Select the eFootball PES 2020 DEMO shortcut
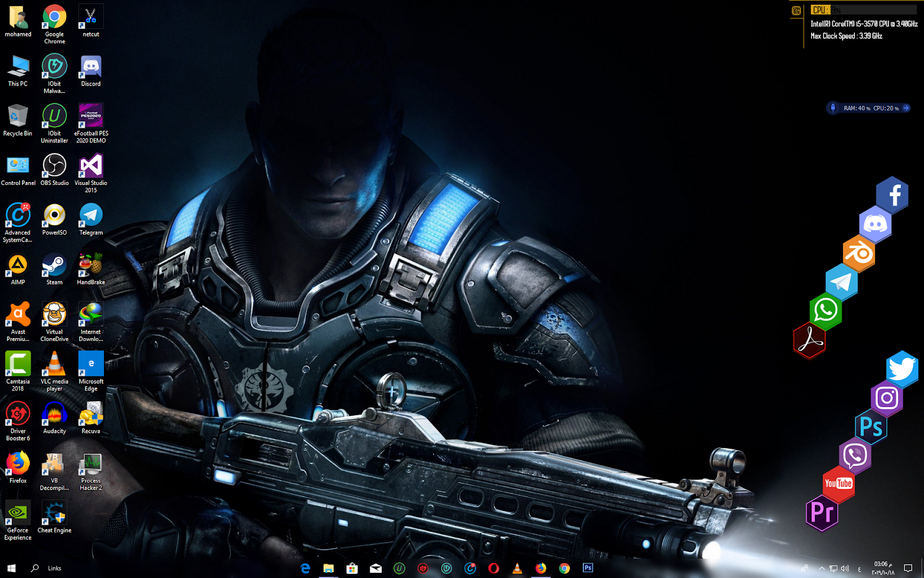Screen dimensions: 924x578 [x=91, y=124]
